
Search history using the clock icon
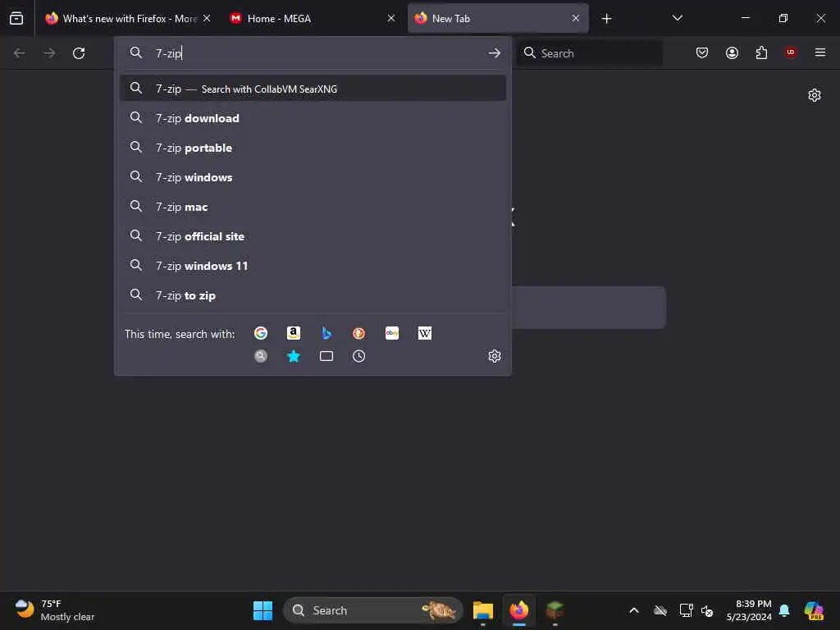[359, 356]
